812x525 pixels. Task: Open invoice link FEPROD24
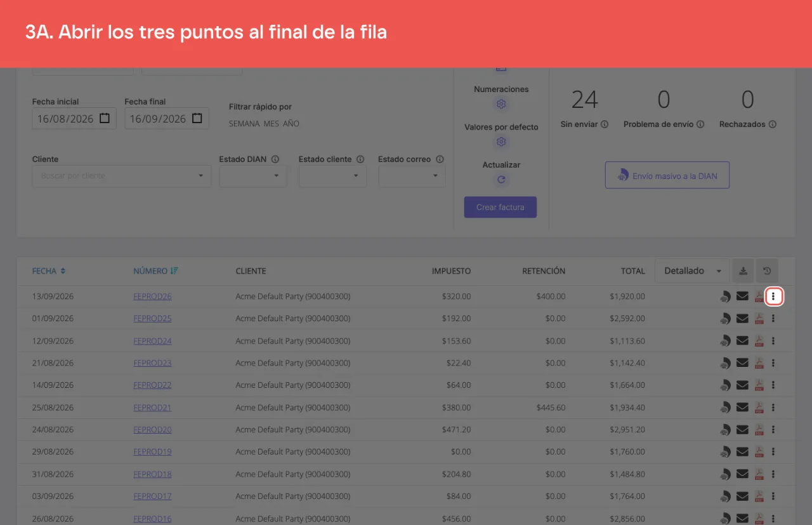pos(152,341)
